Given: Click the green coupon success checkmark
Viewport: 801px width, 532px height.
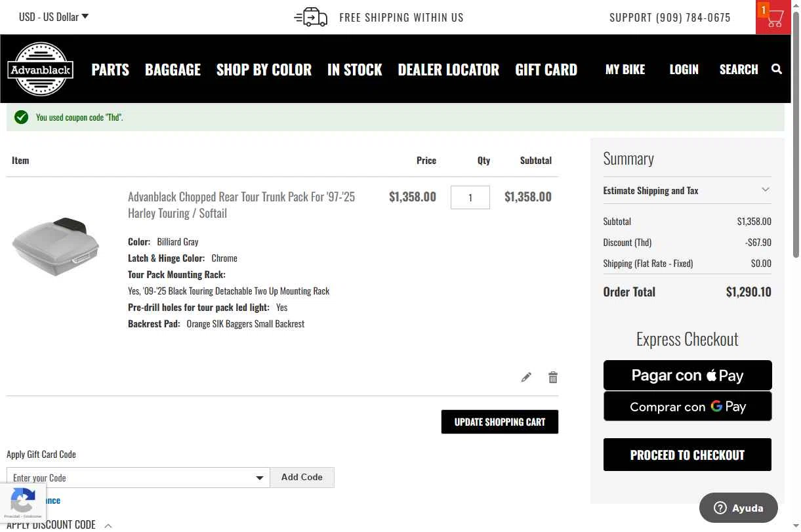Looking at the screenshot, I should tap(22, 117).
